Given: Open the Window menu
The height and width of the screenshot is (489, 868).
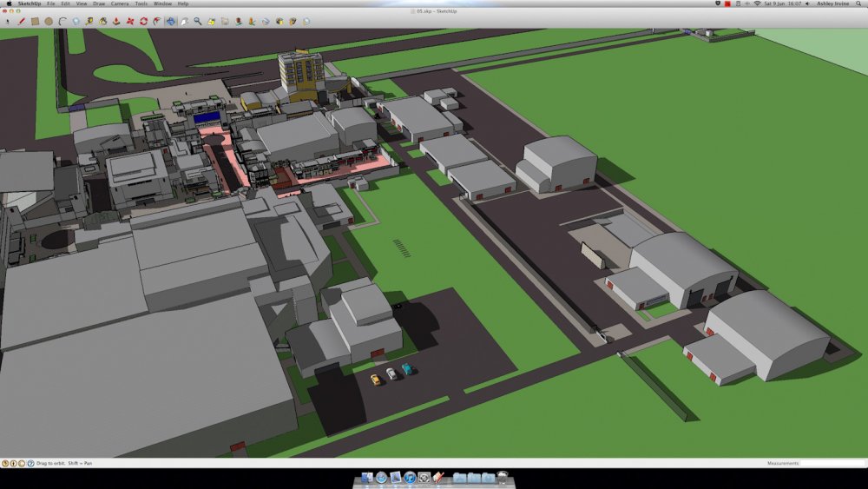Looking at the screenshot, I should (162, 3).
